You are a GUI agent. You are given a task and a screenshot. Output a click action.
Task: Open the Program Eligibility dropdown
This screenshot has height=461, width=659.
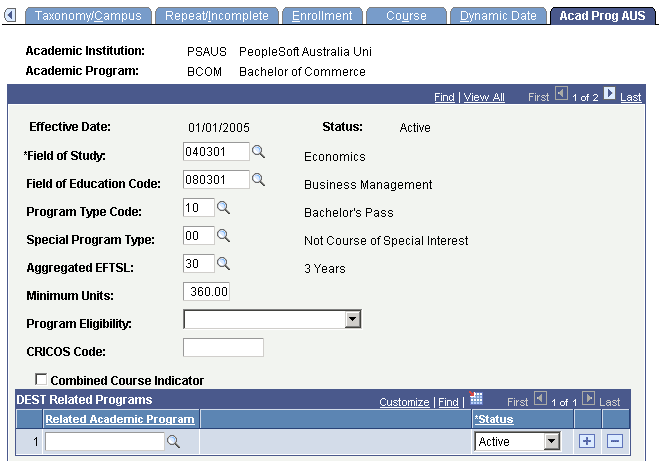pyautogui.click(x=353, y=319)
